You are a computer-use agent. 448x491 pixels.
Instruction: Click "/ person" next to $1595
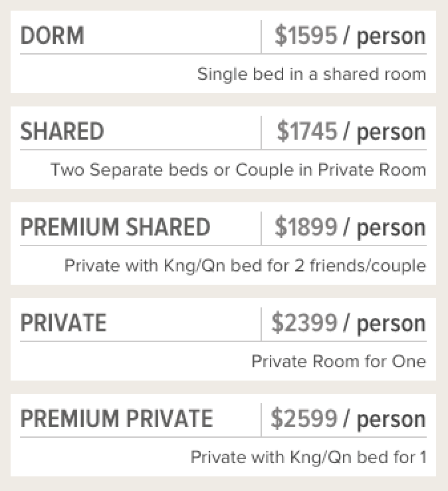[385, 36]
